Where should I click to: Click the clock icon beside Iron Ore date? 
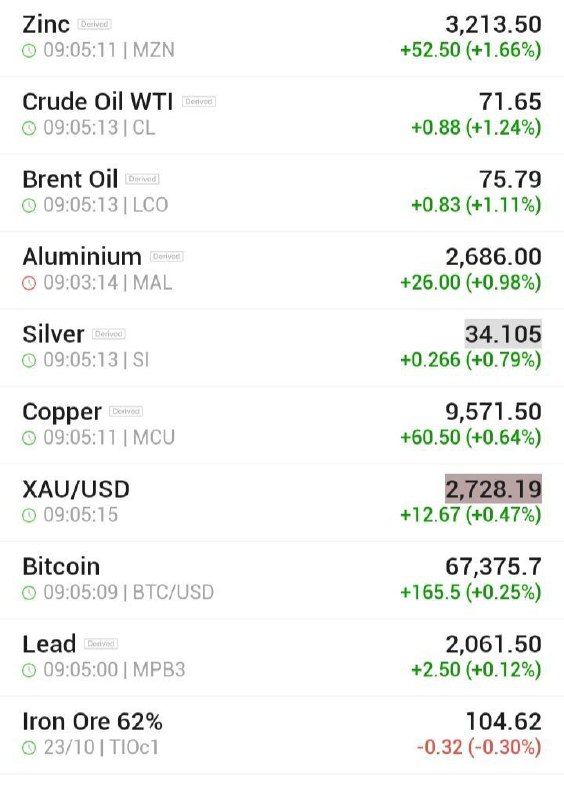29,747
